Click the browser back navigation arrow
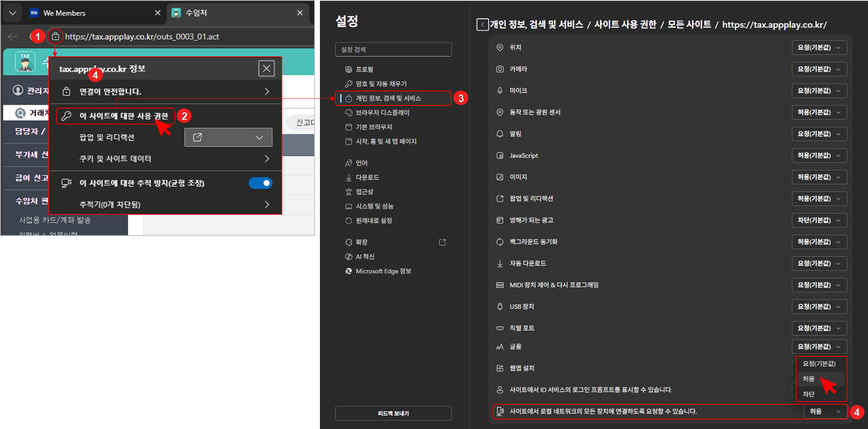This screenshot has height=429, width=868. click(13, 37)
